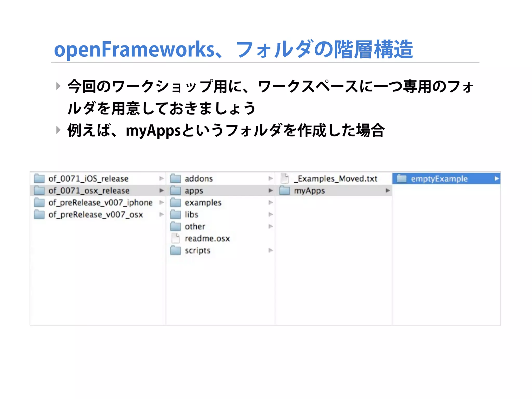Expand arrow beside of_preRelease_v007_osx
532x399 pixels.
click(161, 214)
